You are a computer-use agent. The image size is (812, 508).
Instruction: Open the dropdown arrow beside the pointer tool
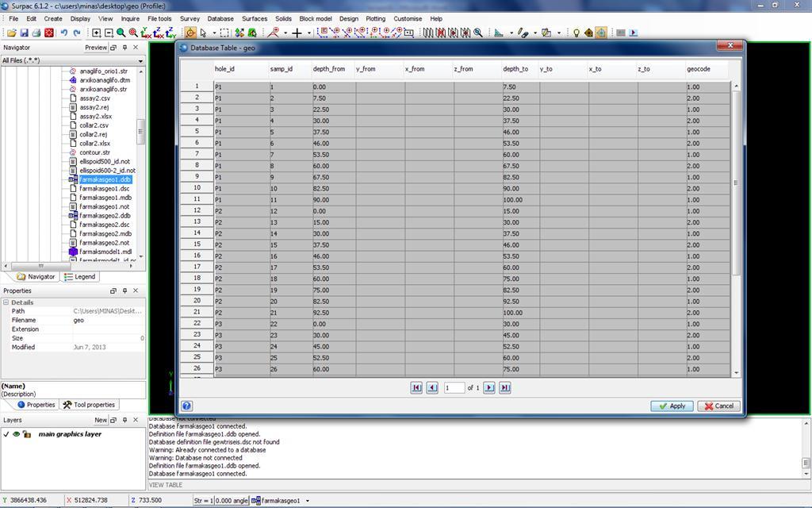214,33
